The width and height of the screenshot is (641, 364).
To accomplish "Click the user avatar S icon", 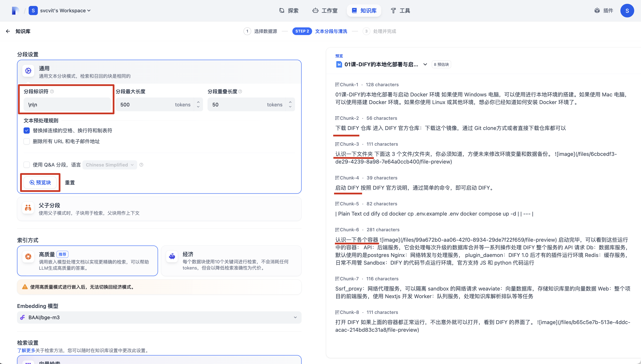I will point(627,10).
